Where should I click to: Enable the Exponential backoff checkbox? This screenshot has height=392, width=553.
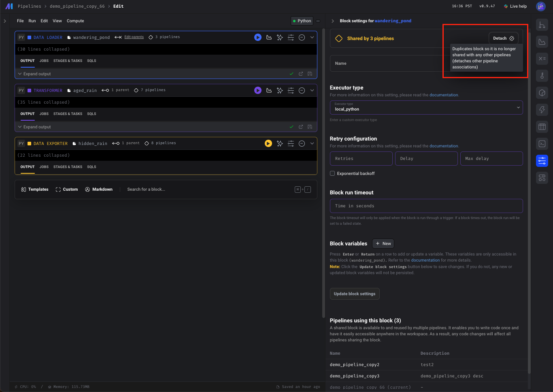click(332, 173)
